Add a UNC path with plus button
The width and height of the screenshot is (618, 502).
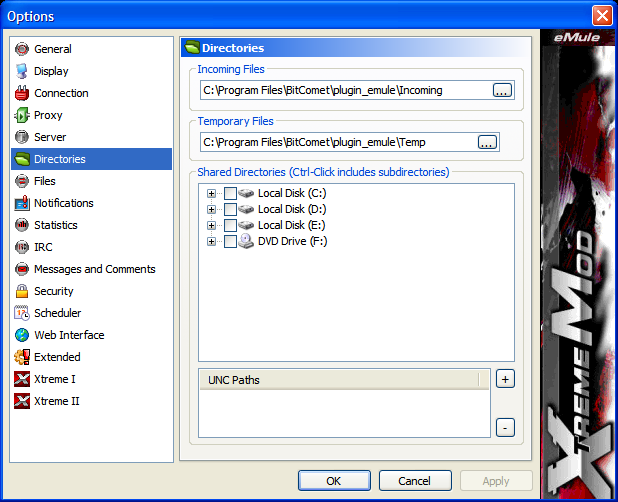click(x=505, y=379)
